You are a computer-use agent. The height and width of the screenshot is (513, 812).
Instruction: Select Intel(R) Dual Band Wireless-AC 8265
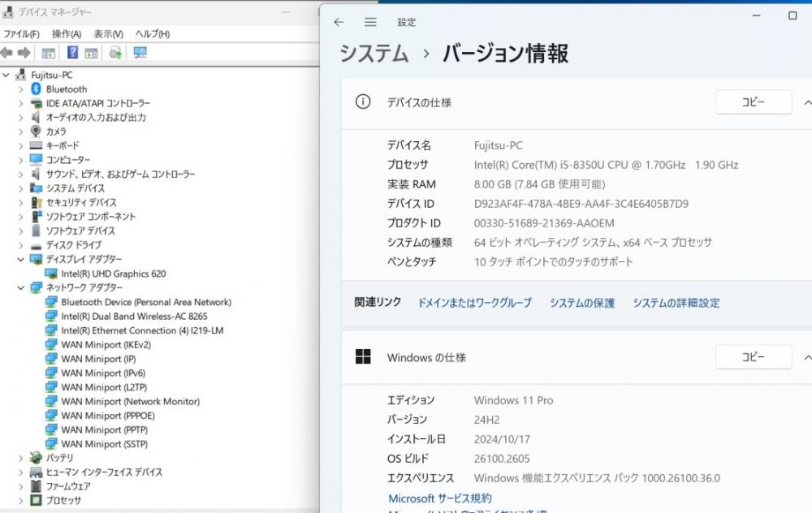(134, 317)
